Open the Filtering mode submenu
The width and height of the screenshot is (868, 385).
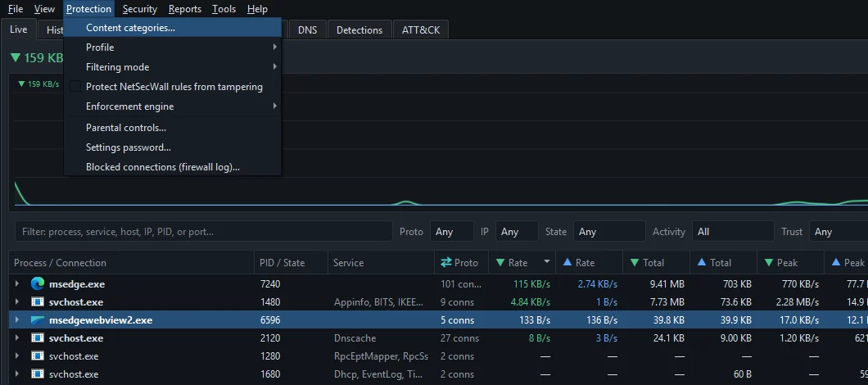click(173, 67)
